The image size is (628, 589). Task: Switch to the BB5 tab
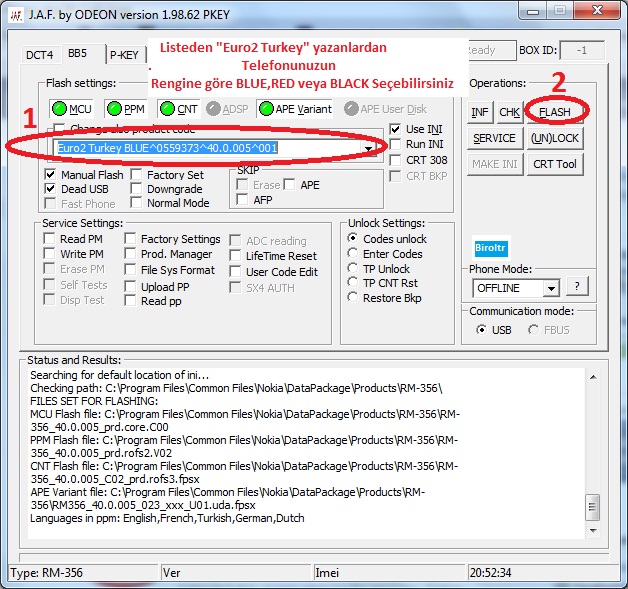pos(78,54)
